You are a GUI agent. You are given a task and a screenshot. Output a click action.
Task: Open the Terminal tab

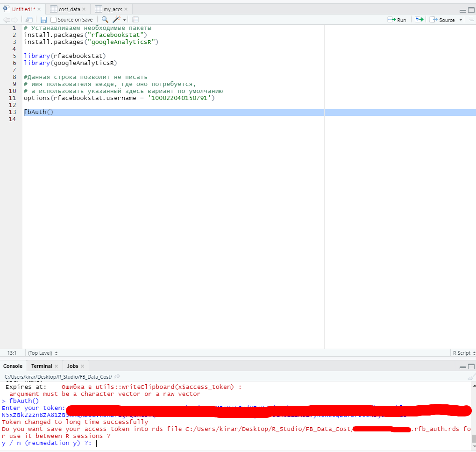pyautogui.click(x=42, y=366)
